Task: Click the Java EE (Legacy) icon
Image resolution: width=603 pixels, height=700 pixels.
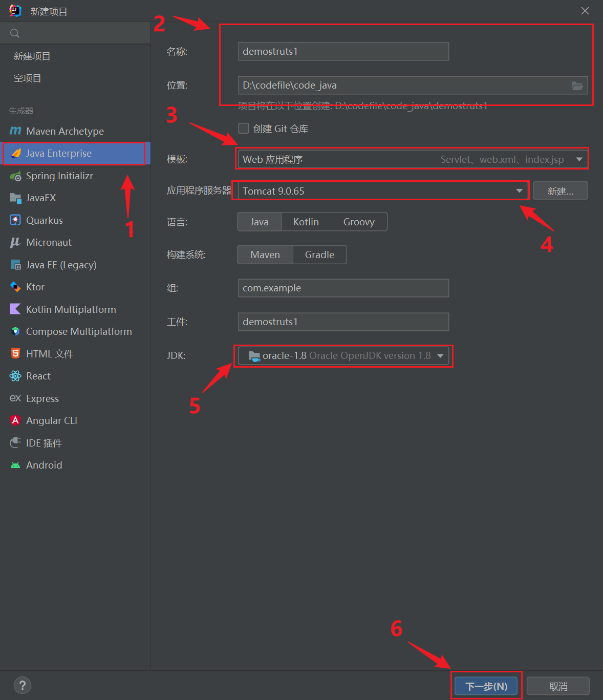Action: [15, 265]
